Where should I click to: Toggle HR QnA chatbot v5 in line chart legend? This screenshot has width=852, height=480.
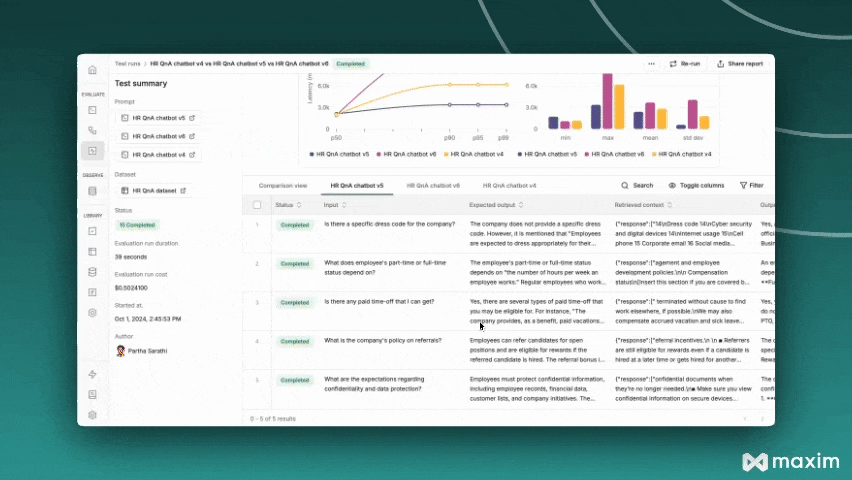coord(339,154)
